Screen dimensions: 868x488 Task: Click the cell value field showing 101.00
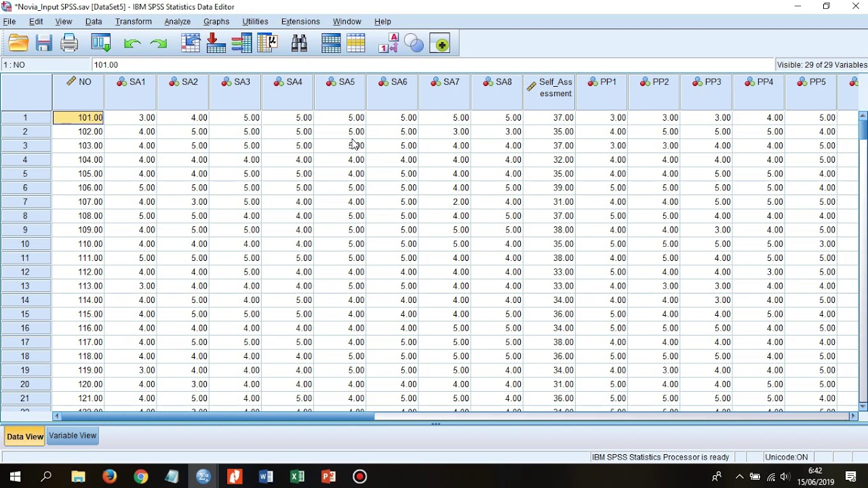click(434, 65)
